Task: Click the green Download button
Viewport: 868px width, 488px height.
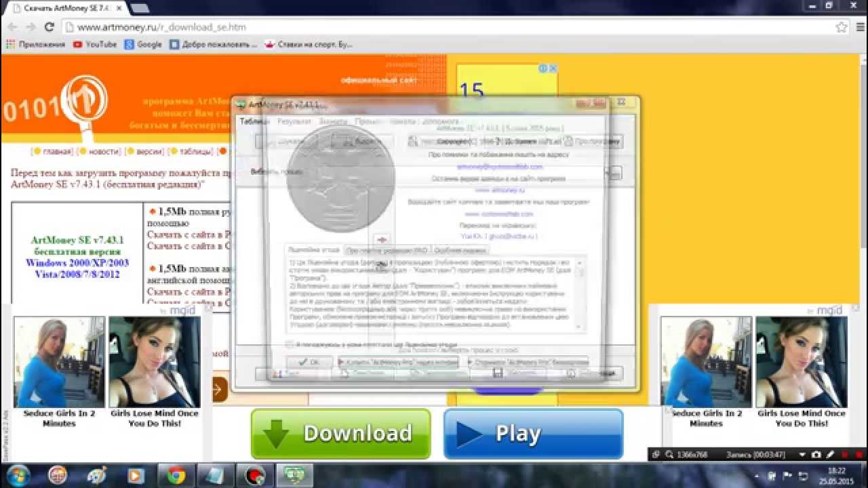Action: [340, 434]
